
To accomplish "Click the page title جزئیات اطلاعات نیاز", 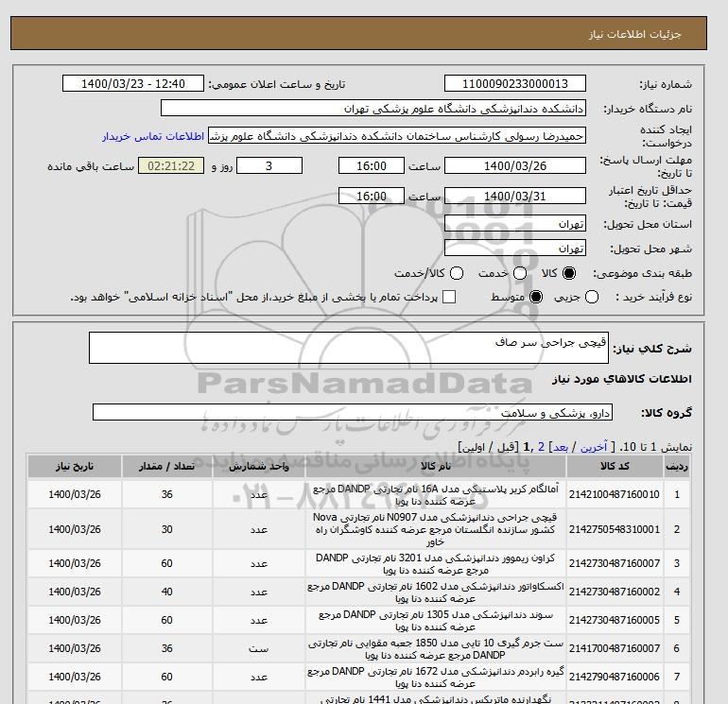I will pyautogui.click(x=635, y=34).
